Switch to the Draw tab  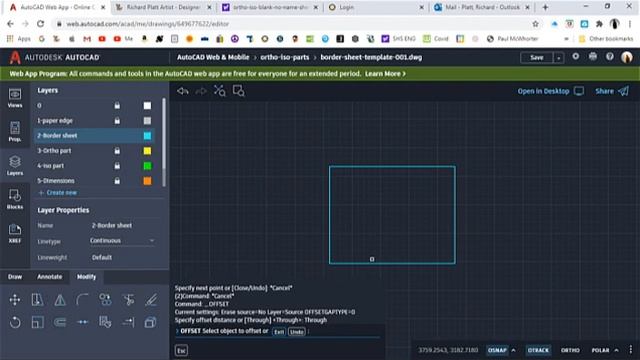[15, 277]
